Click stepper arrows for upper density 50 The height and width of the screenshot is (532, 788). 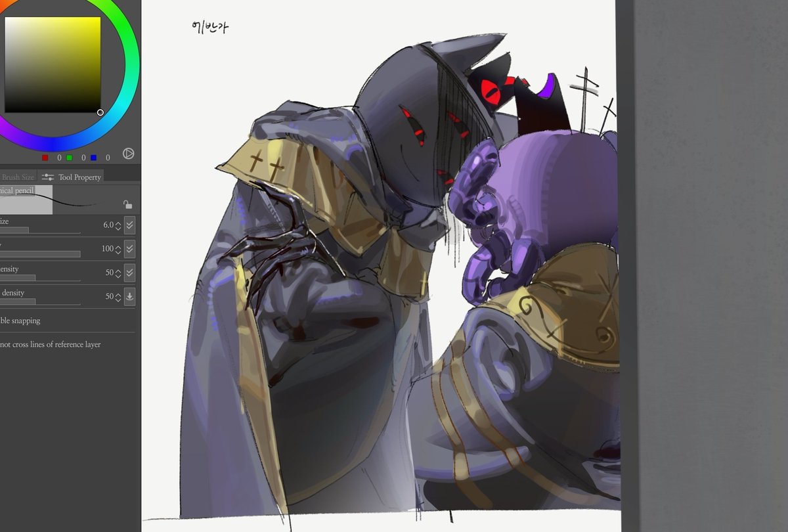pyautogui.click(x=118, y=273)
